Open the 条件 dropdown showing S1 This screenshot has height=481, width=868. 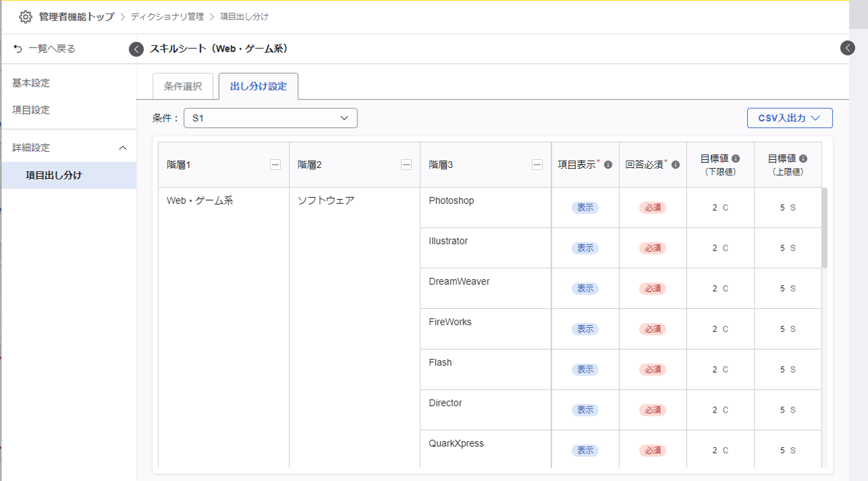point(271,118)
